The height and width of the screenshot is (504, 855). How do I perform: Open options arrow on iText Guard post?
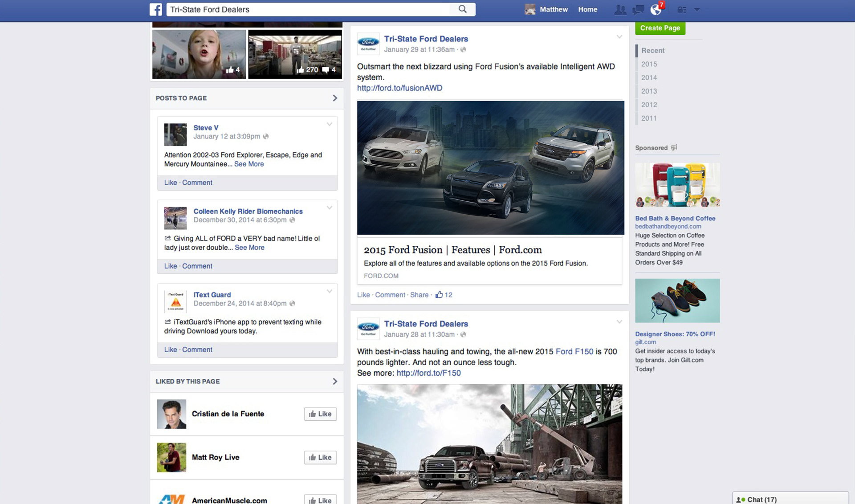point(330,291)
